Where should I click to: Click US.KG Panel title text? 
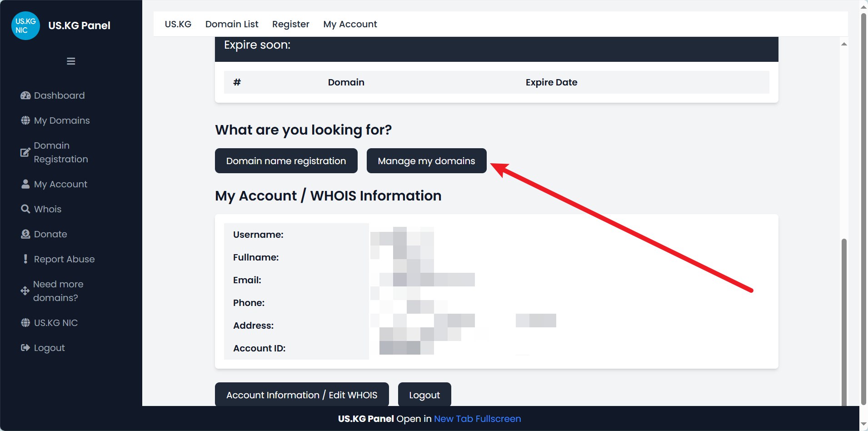tap(80, 25)
